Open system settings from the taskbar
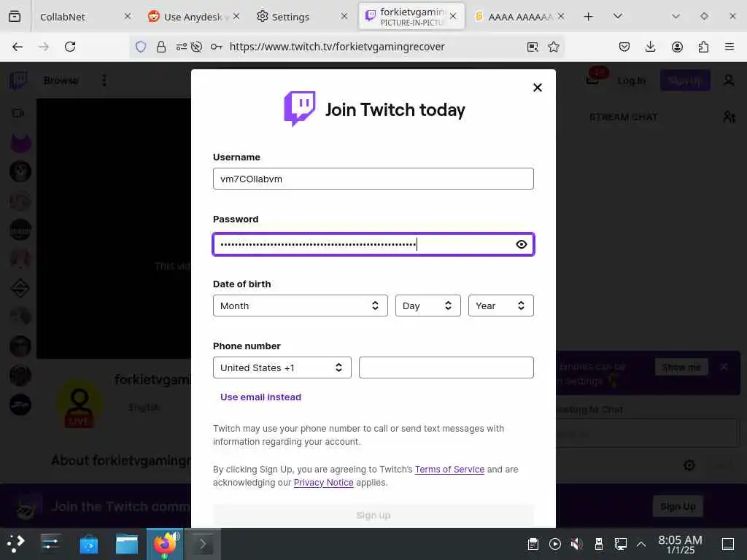Viewport: 747px width, 560px height. click(50, 543)
